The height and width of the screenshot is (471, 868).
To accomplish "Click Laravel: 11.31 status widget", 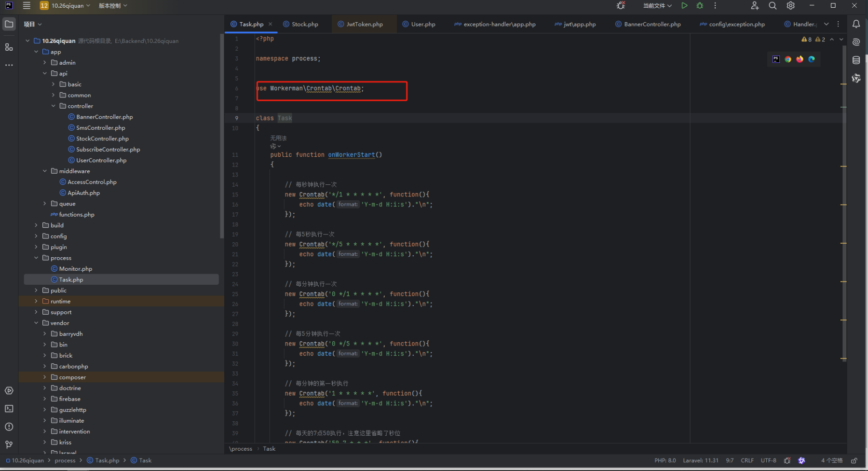I will 701,461.
